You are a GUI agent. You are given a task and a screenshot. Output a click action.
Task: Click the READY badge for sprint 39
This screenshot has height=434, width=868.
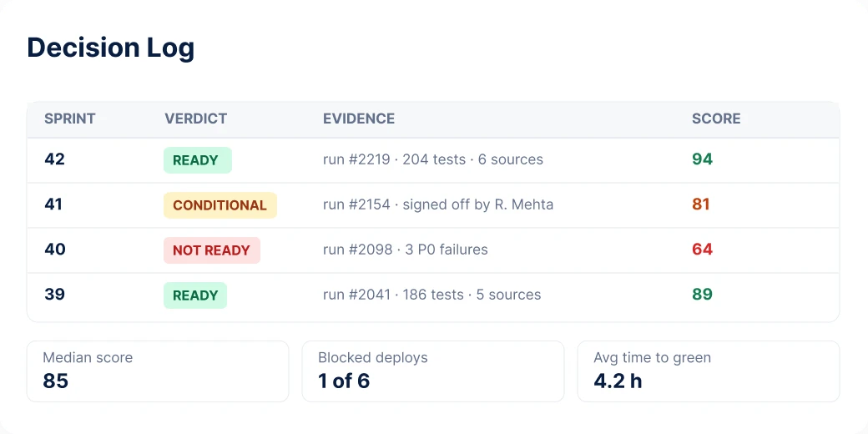(194, 295)
